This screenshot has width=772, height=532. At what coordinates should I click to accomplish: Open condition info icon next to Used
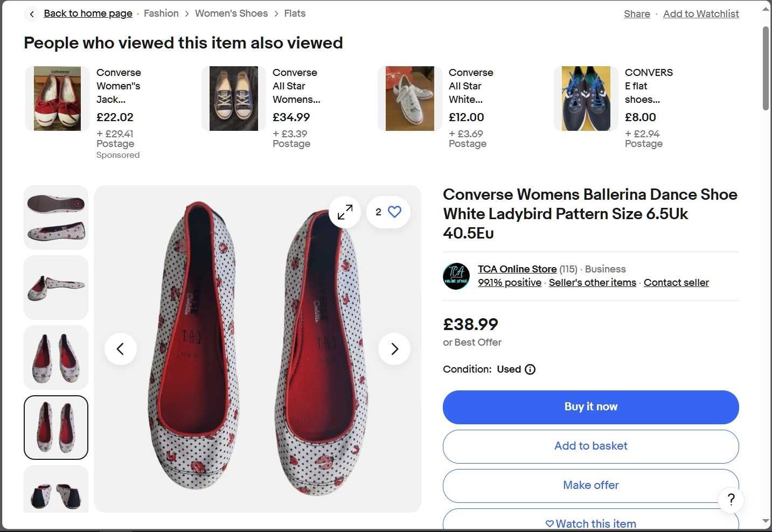tap(530, 369)
